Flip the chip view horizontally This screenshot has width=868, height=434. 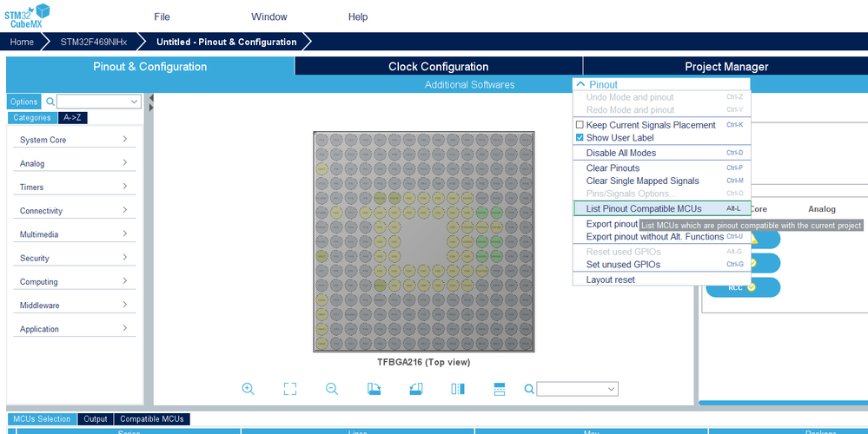click(x=458, y=389)
